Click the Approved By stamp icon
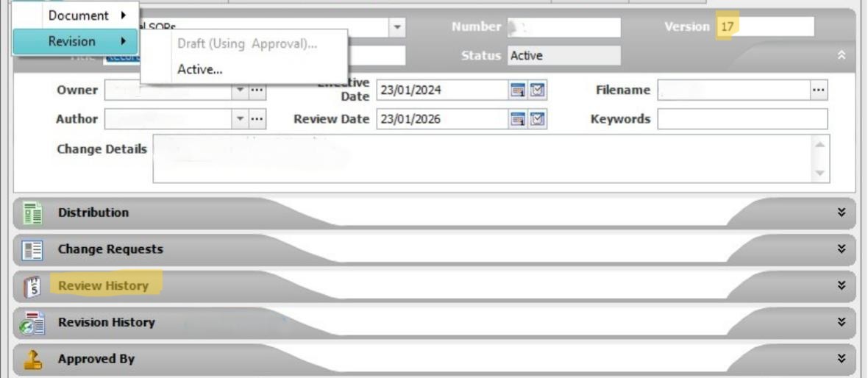 (32, 360)
